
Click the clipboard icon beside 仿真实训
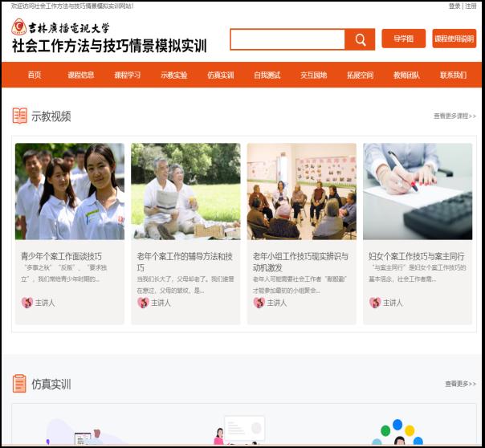(19, 384)
